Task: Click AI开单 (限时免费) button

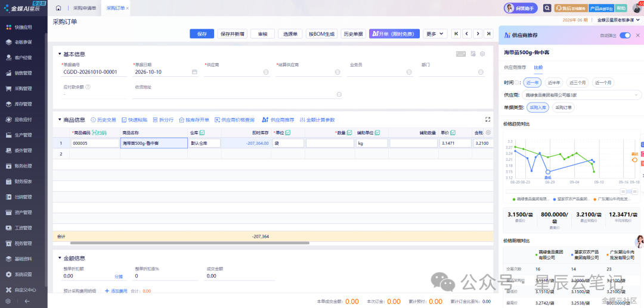Action: tap(394, 34)
